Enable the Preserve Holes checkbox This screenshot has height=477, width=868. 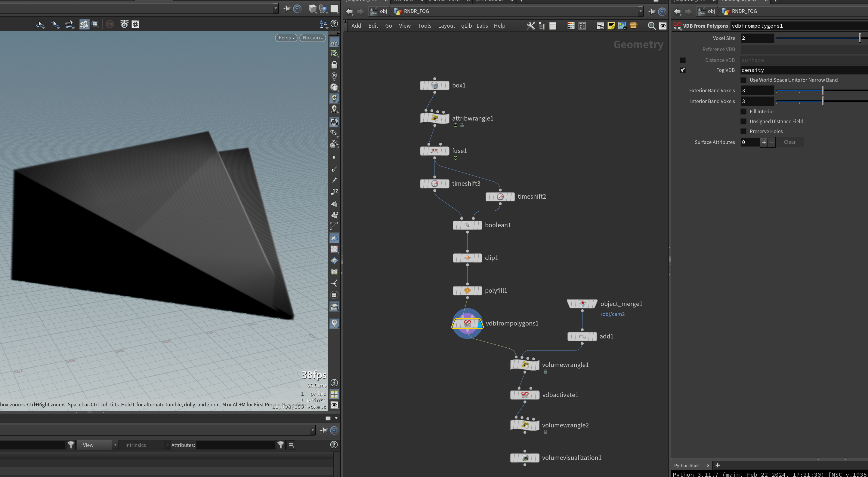pos(744,132)
